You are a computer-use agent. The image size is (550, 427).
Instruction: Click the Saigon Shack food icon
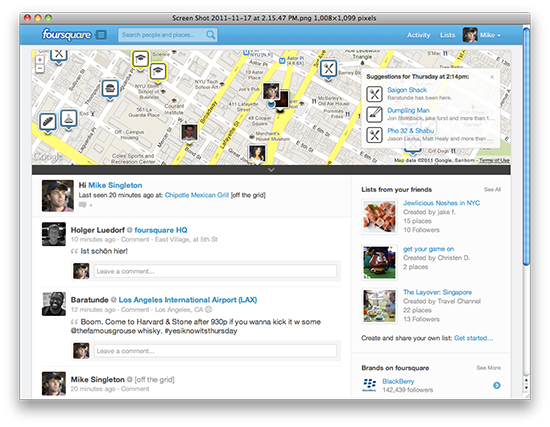point(374,94)
